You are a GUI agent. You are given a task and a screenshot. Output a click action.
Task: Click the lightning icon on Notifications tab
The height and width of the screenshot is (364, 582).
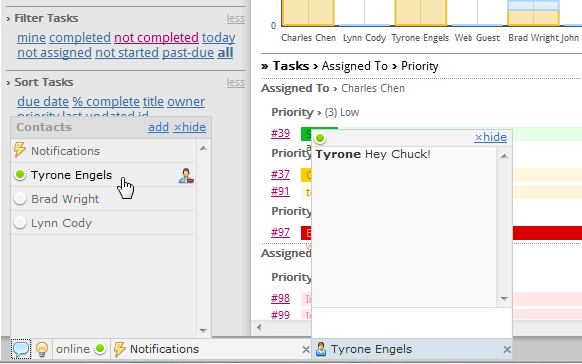tap(120, 349)
